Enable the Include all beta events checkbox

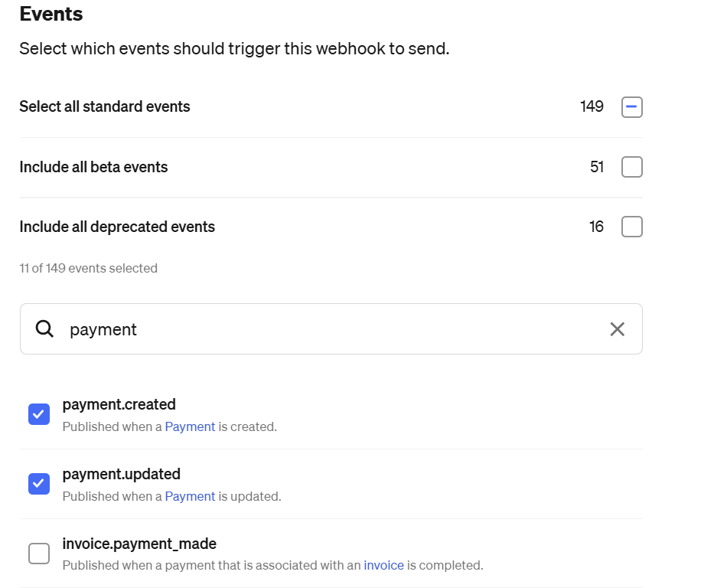(x=631, y=167)
